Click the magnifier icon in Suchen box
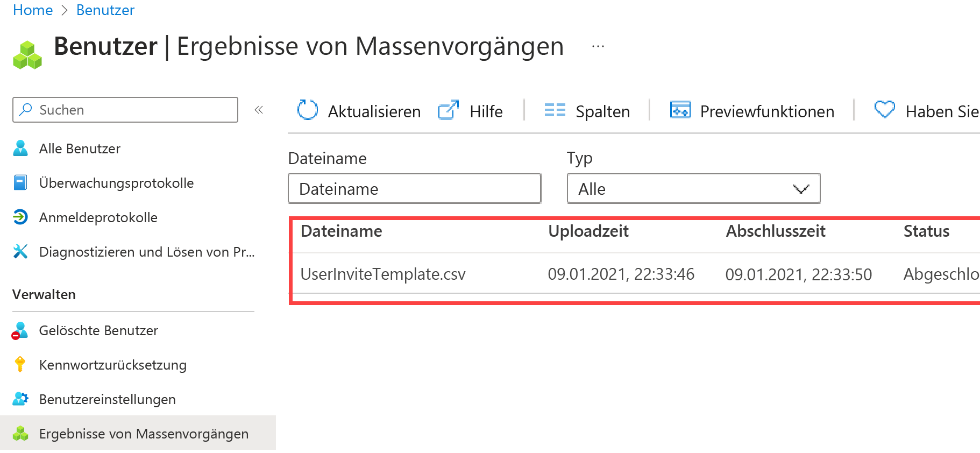Image resolution: width=980 pixels, height=453 pixels. (x=25, y=110)
